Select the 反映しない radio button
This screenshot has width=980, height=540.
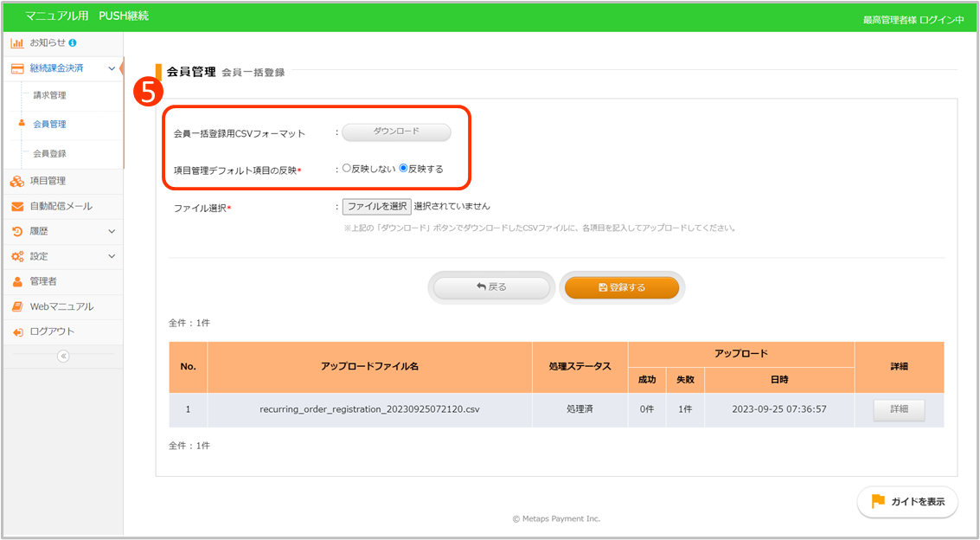click(x=347, y=169)
